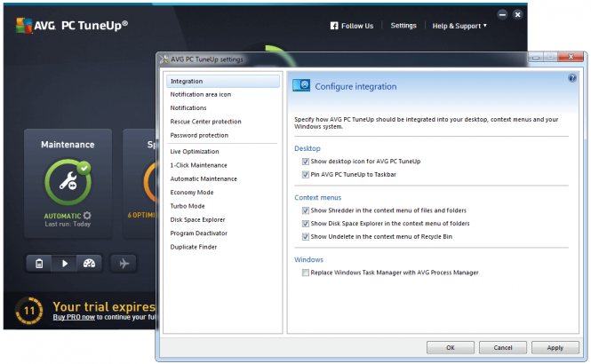Select Program Deactivator category
The width and height of the screenshot is (591, 364).
click(199, 233)
